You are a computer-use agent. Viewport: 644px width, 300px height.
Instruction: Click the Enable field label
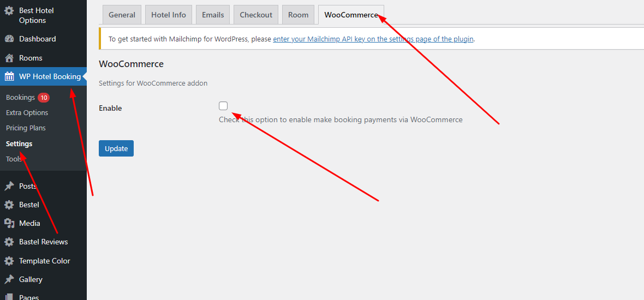[x=110, y=109]
